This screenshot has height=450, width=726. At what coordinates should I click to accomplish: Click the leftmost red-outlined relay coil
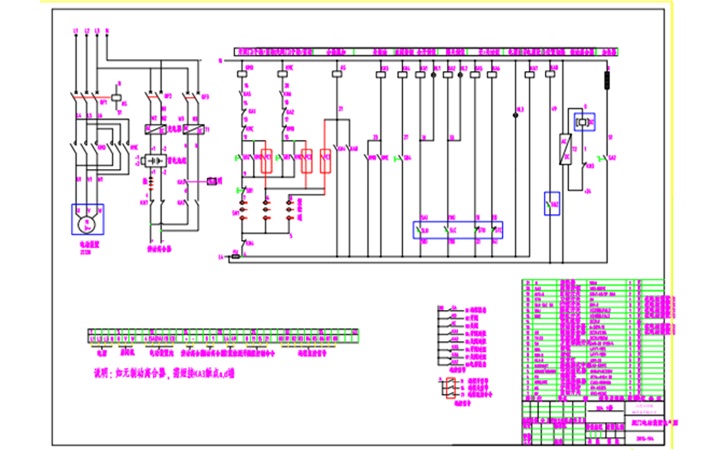(266, 160)
